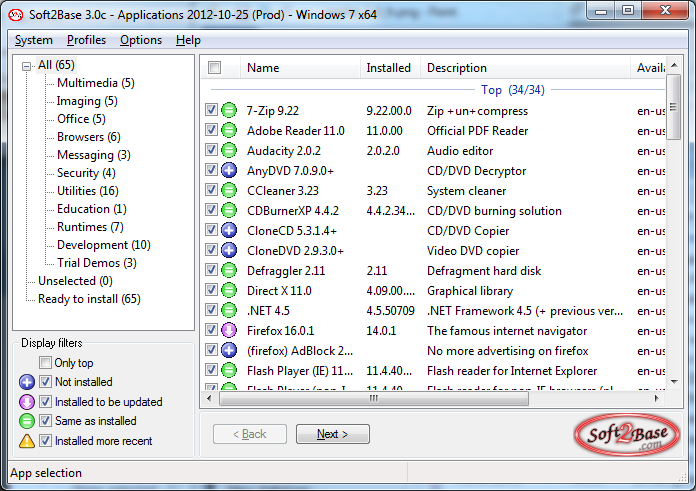Disable the Not installed filter checkbox
The width and height of the screenshot is (696, 491).
[x=45, y=381]
